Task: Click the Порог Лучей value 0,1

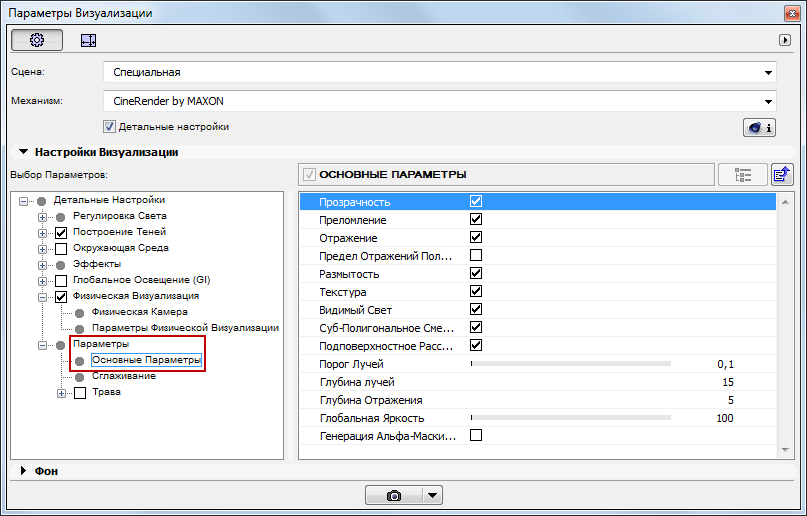Action: click(x=725, y=364)
